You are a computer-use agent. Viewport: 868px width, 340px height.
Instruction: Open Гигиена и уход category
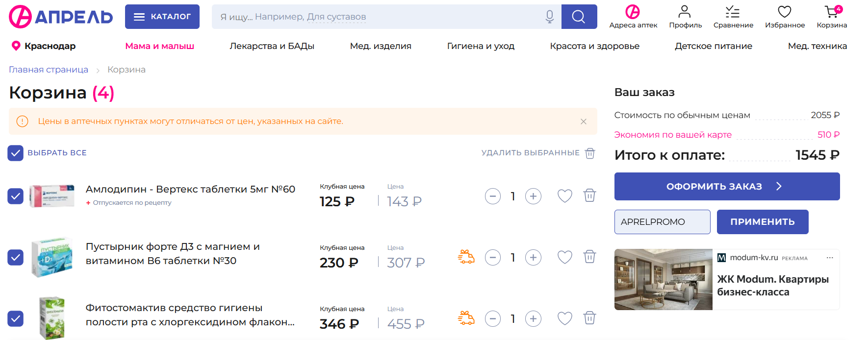pos(481,46)
